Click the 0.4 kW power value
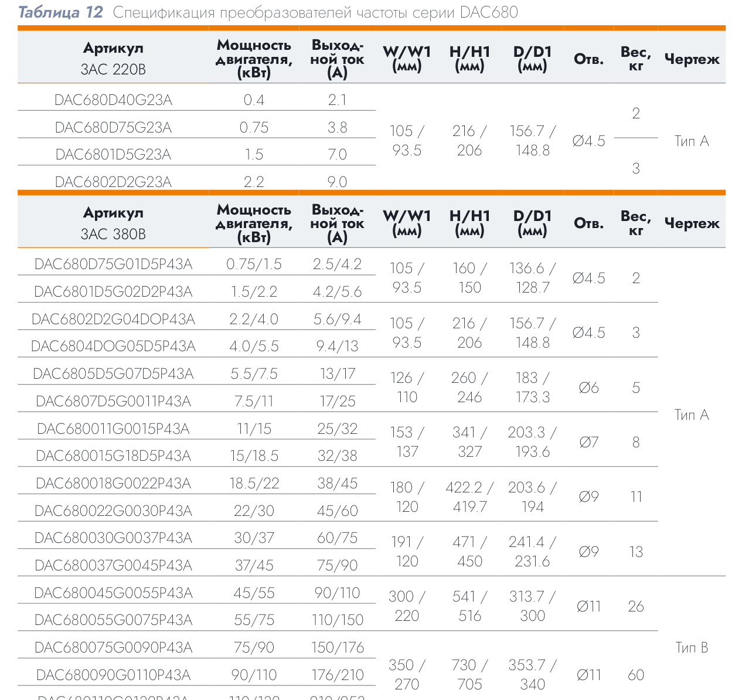 [254, 100]
